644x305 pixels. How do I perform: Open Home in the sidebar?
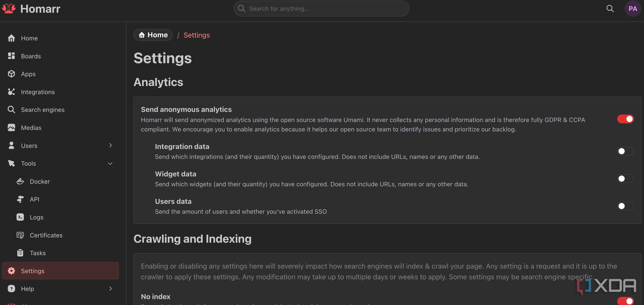coord(60,38)
